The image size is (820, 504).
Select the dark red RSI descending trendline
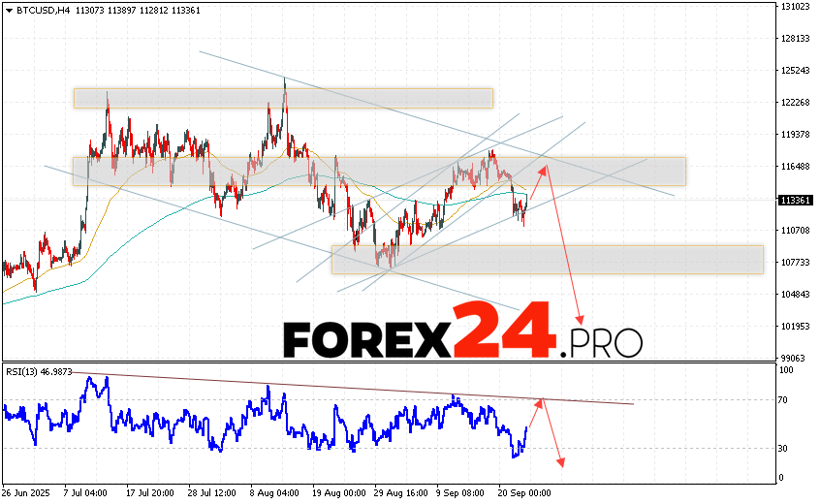click(349, 388)
